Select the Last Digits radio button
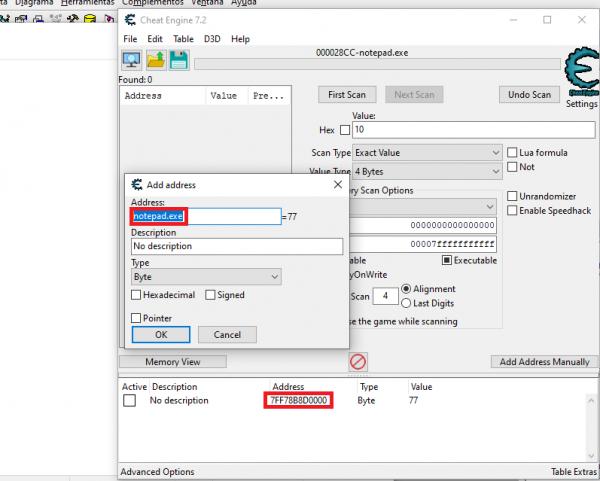Screen dimensions: 600x481 pos(406,303)
